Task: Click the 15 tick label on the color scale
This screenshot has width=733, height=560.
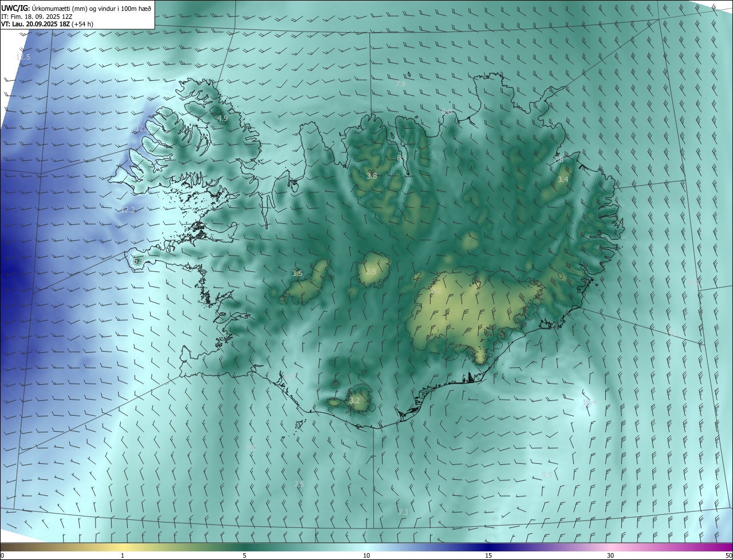Action: pos(488,555)
